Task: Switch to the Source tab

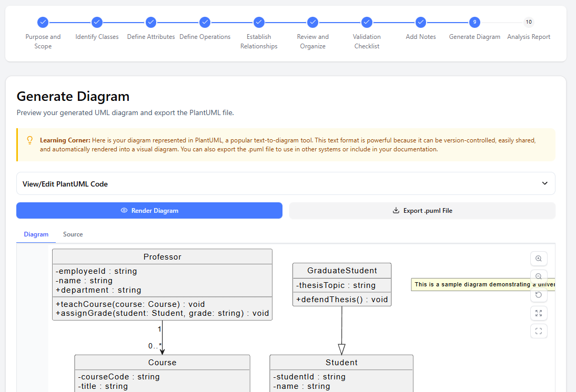Action: pos(73,234)
